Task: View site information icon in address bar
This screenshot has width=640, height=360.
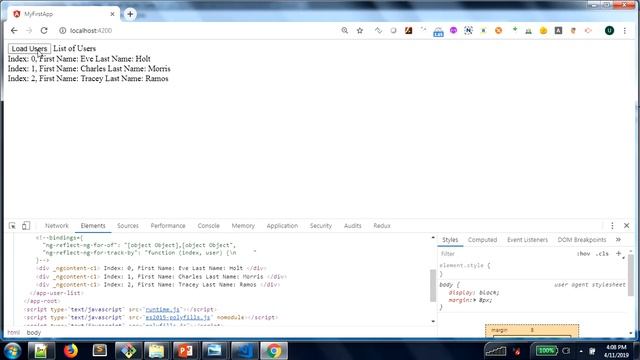Action: tap(62, 31)
